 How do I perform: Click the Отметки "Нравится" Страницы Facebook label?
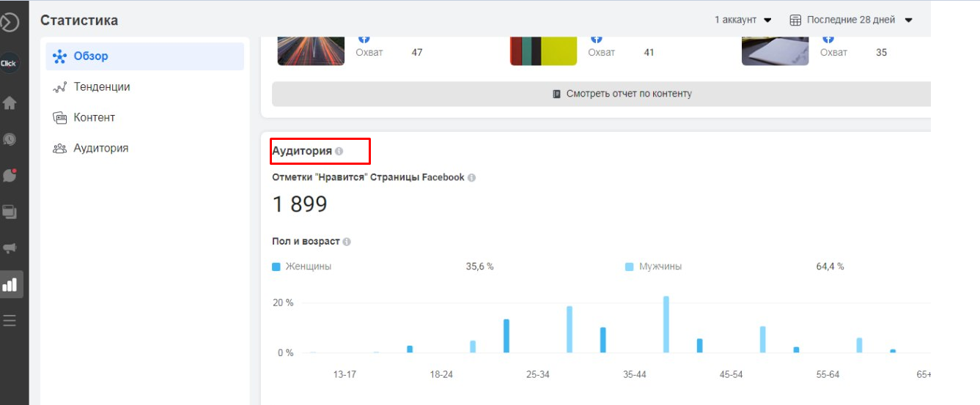[368, 177]
